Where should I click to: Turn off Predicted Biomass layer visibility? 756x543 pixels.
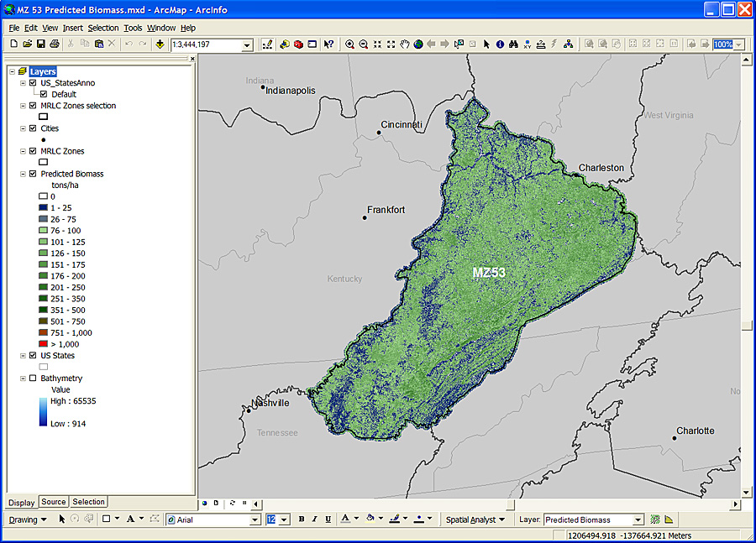tap(33, 174)
